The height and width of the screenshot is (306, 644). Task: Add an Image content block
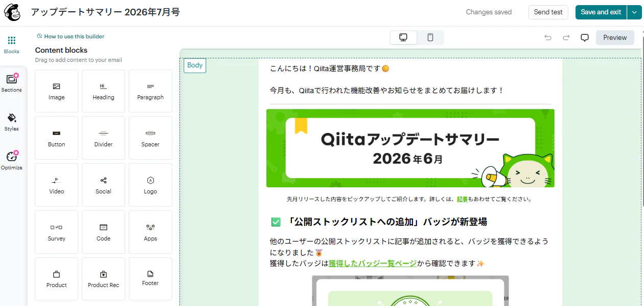(56, 91)
